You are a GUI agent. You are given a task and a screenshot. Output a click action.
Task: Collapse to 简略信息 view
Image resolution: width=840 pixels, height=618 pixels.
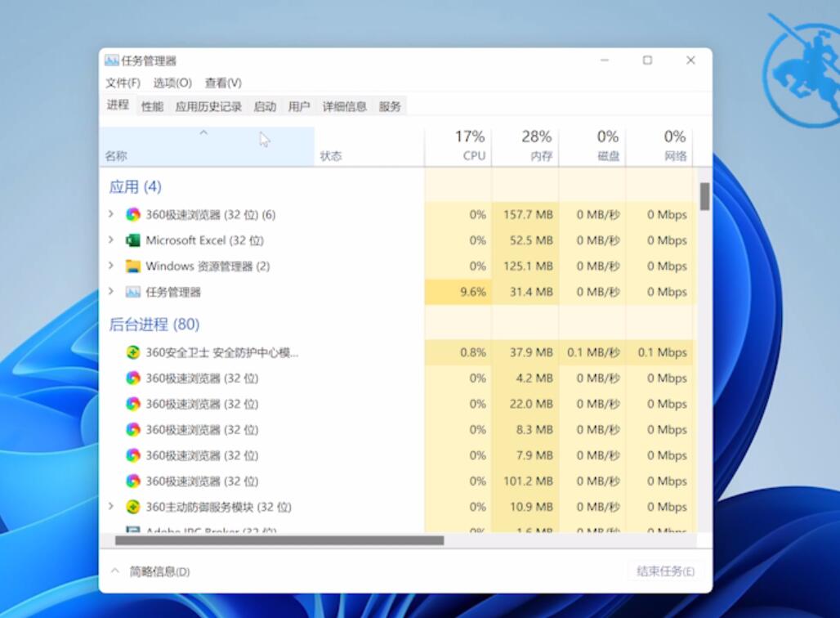click(x=150, y=572)
